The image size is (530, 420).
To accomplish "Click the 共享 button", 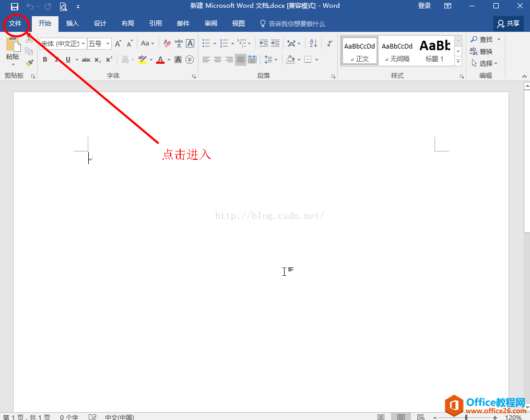I will pyautogui.click(x=509, y=24).
